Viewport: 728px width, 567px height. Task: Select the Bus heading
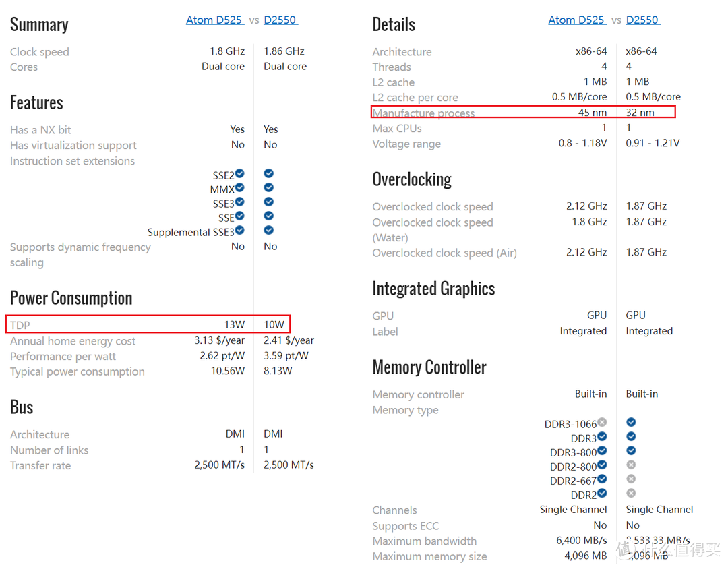click(22, 407)
